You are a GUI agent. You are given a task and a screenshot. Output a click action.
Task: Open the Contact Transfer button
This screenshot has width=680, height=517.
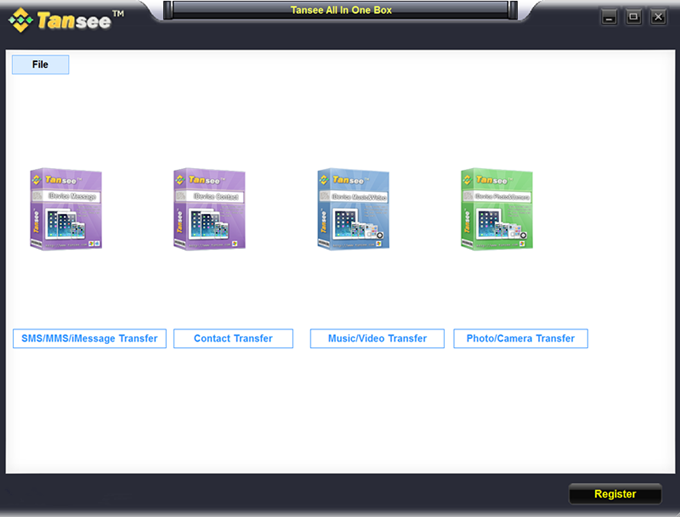pyautogui.click(x=233, y=338)
